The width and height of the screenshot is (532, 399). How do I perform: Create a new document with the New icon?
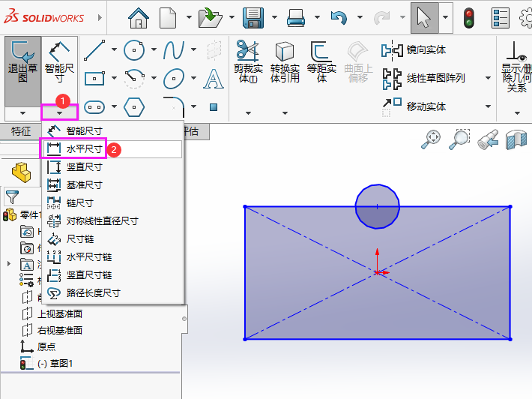click(168, 18)
